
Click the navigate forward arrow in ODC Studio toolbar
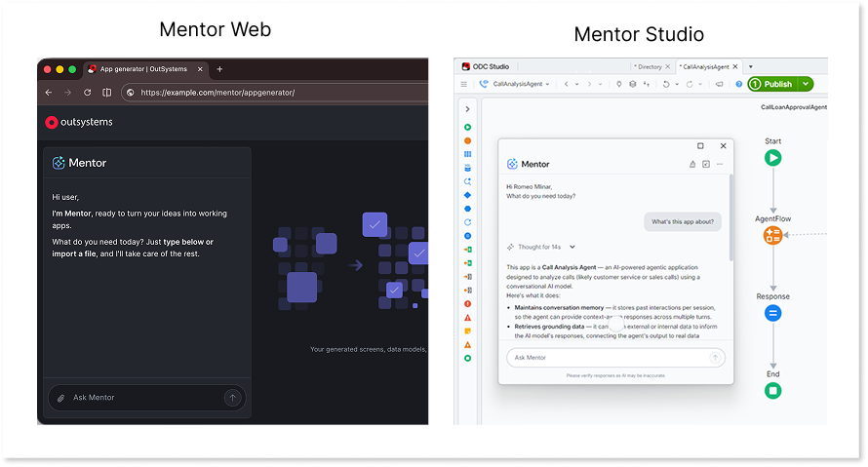589,84
